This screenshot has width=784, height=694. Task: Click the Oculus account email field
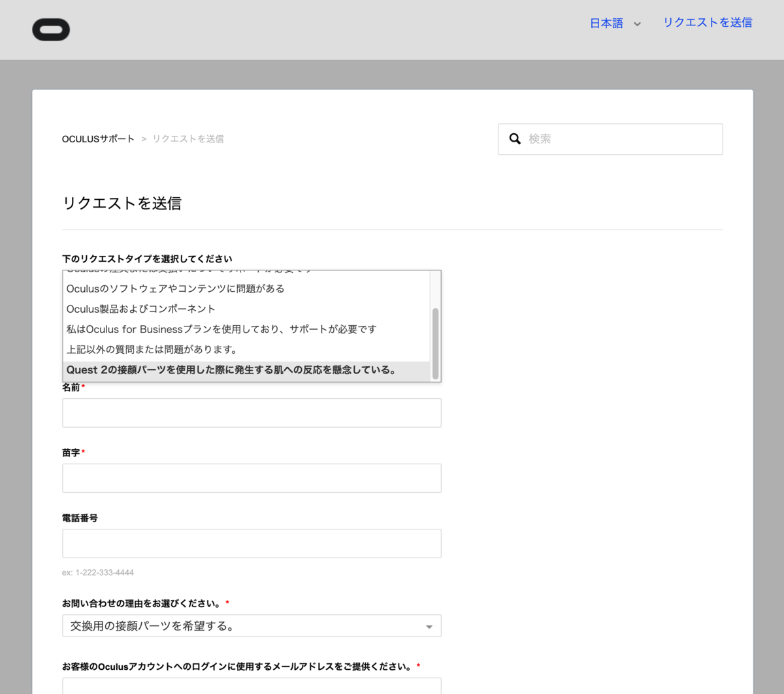tap(252, 686)
